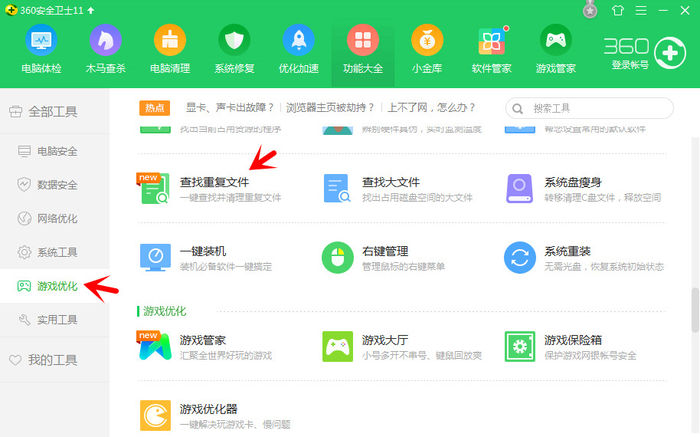This screenshot has width=700, height=437.
Task: Select 游戏优化 sidebar category
Action: coord(54,286)
